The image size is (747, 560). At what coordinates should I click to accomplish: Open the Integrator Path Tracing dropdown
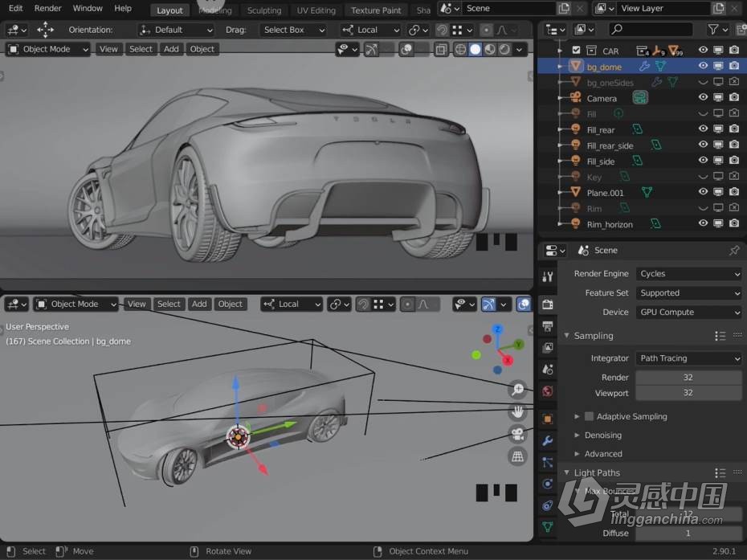point(689,358)
